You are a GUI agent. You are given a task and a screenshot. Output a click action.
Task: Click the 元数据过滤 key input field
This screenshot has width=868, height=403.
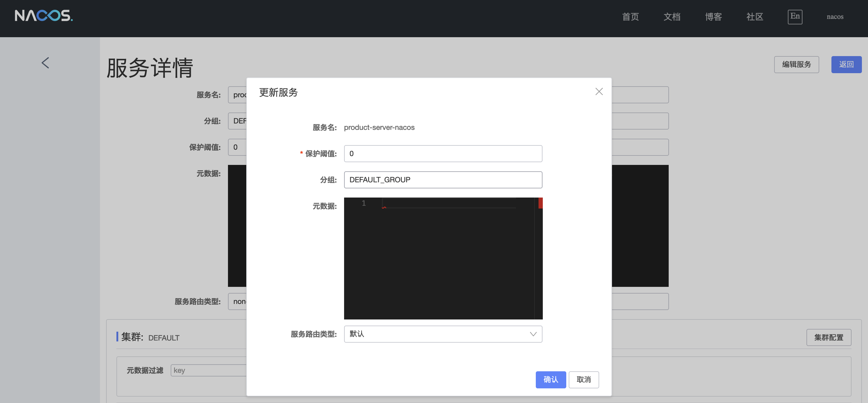[208, 370]
